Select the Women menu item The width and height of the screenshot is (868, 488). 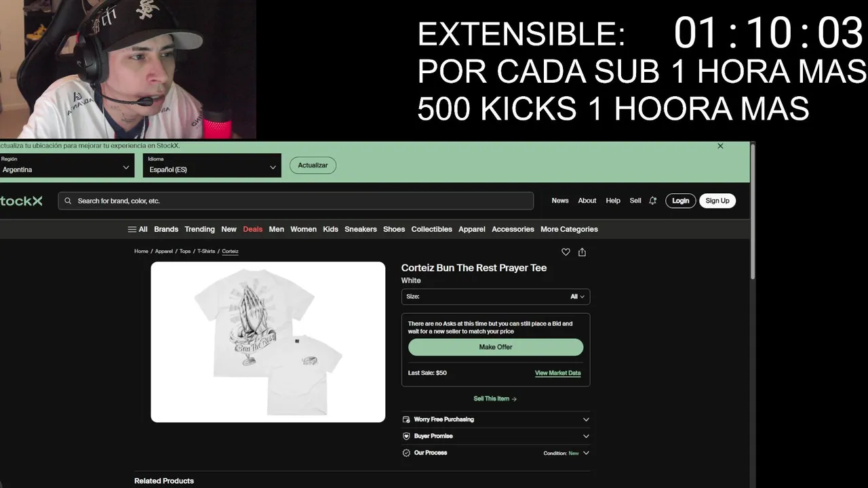303,229
